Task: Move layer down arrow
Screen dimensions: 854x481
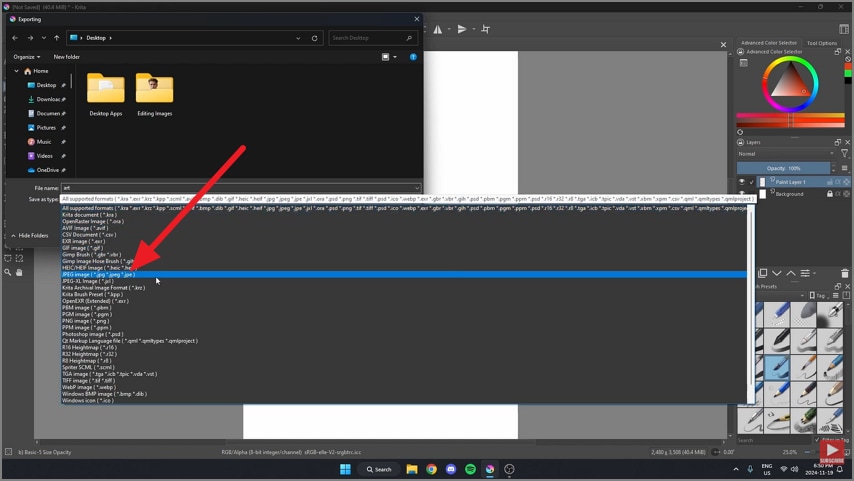Action: (x=777, y=273)
